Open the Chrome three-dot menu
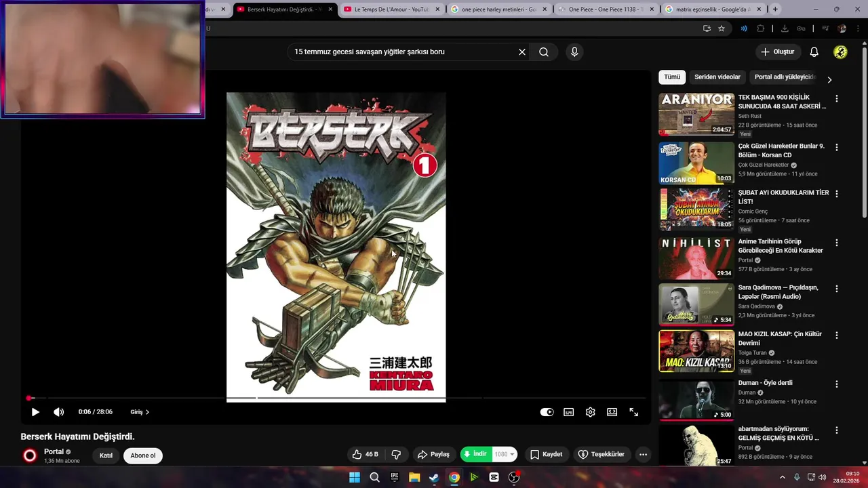Screen dimensions: 868x488 pyautogui.click(x=859, y=28)
